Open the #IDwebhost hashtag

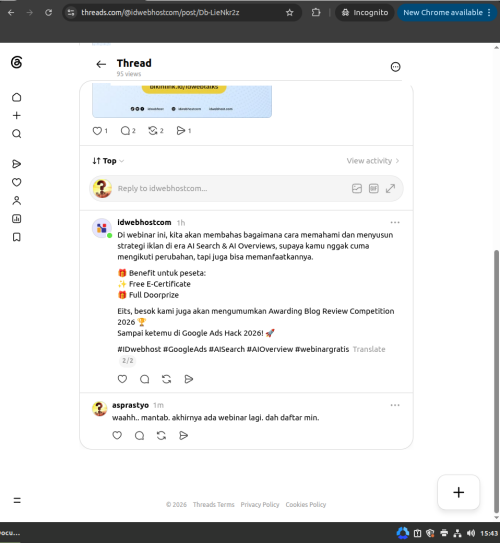click(139, 349)
